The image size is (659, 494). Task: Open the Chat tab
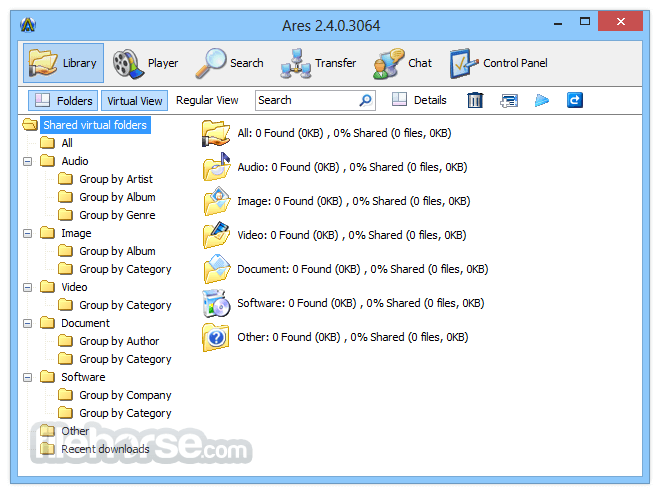click(402, 63)
